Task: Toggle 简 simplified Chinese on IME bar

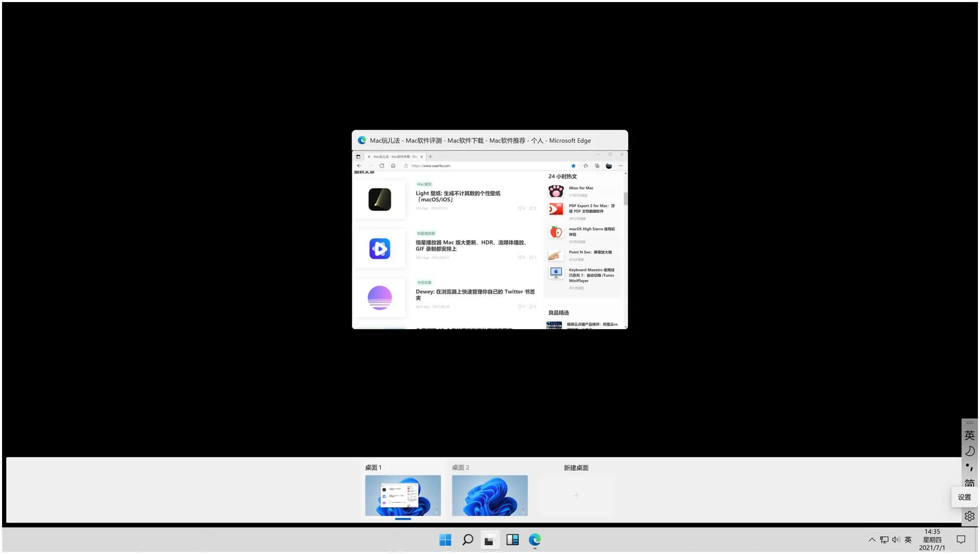Action: coord(970,483)
